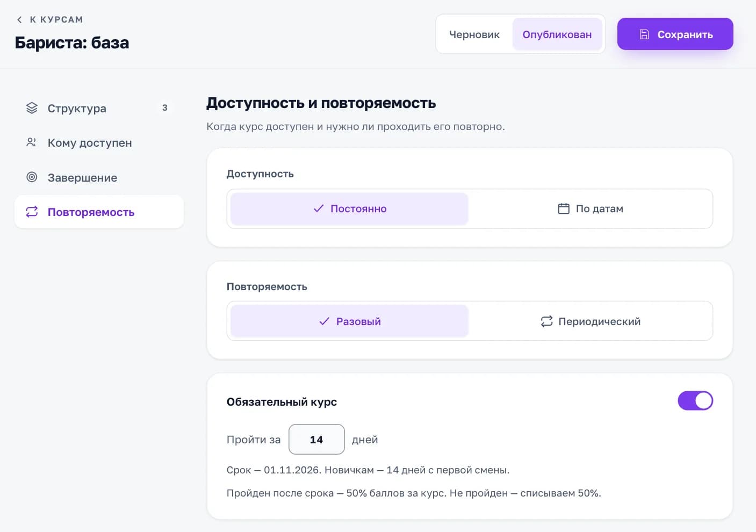Click the repeat icon beside Повторяемость in sidebar
756x532 pixels.
32,212
